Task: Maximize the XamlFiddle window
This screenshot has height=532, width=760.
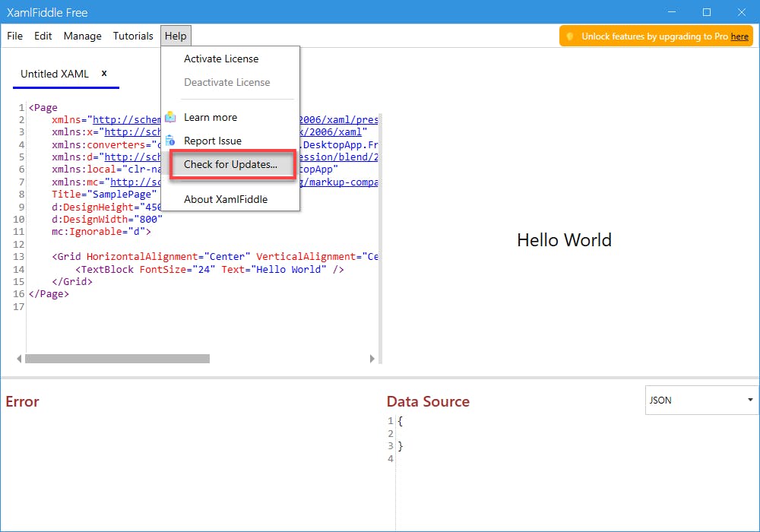Action: pyautogui.click(x=707, y=12)
